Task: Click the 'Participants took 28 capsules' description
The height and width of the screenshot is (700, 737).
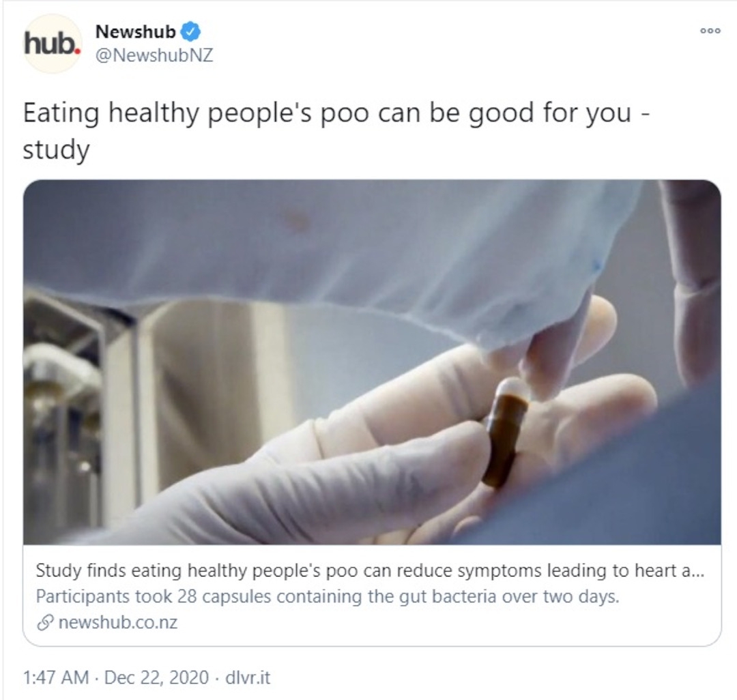Action: [x=328, y=596]
